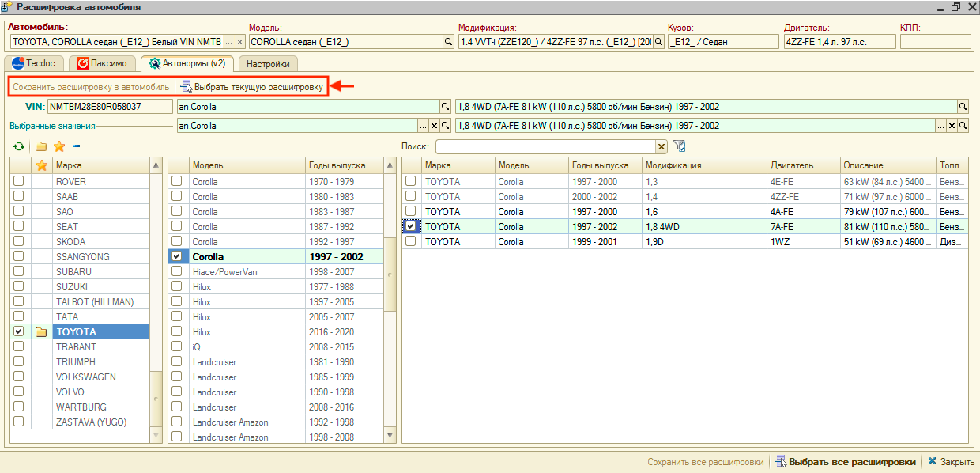Click ellipsis button in selected an.Corolla field
The image size is (980, 473).
[x=423, y=126]
